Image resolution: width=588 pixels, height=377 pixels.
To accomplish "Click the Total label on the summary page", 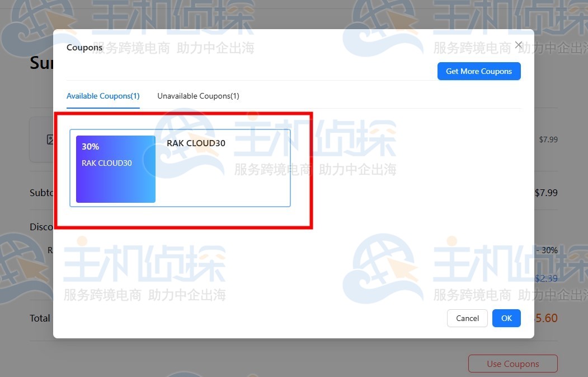I will [x=40, y=318].
